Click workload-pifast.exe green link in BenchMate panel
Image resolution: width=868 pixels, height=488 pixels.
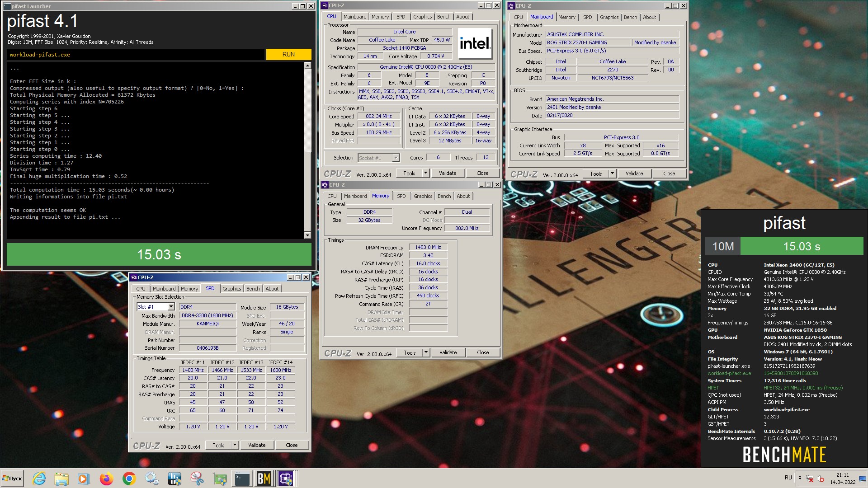pos(729,373)
